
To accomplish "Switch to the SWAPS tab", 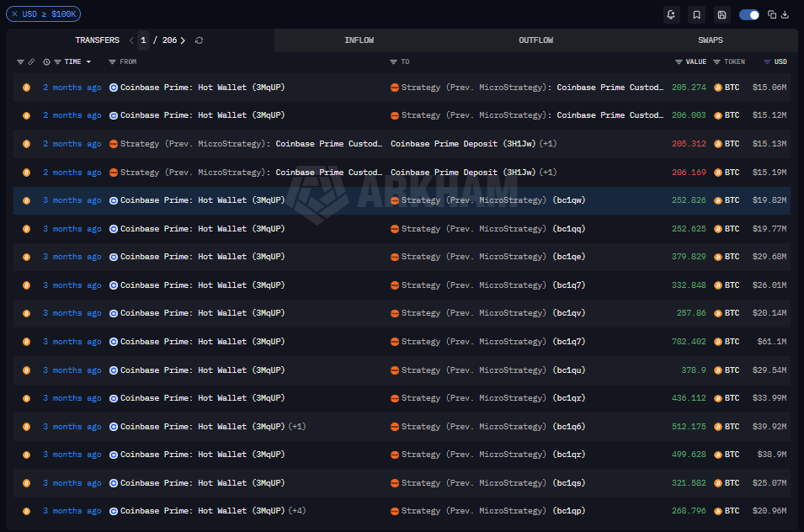I will [711, 40].
